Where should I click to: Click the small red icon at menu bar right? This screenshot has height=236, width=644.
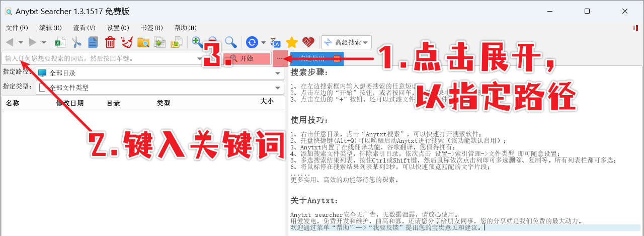[x=635, y=28]
